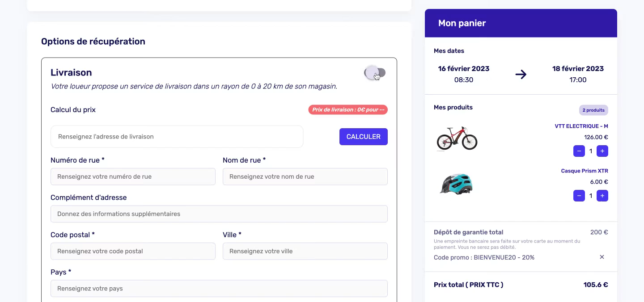The height and width of the screenshot is (302, 644).
Task: Click the arrow between rental dates
Action: 521,74
